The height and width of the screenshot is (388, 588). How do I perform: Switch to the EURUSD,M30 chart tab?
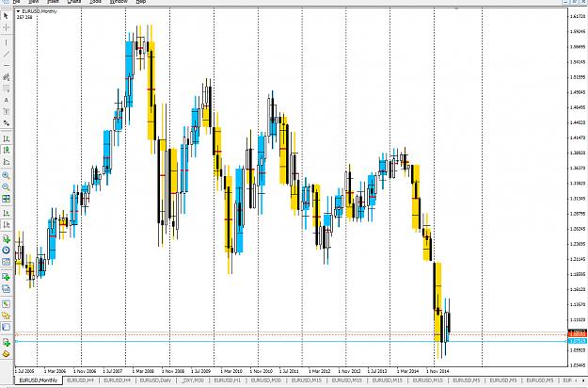tap(266, 380)
